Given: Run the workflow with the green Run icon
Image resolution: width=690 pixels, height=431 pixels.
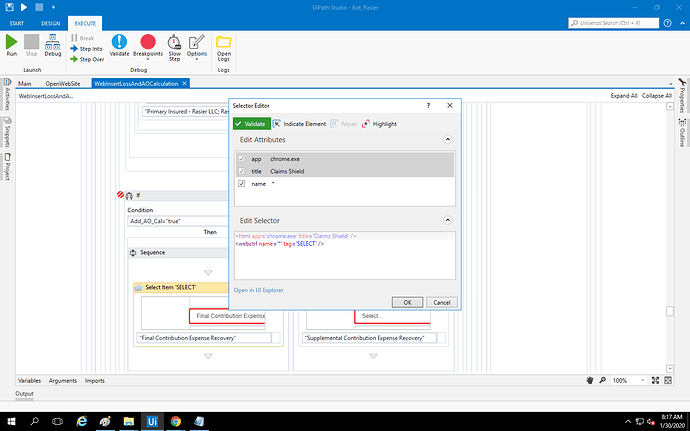Looking at the screenshot, I should click(x=11, y=45).
